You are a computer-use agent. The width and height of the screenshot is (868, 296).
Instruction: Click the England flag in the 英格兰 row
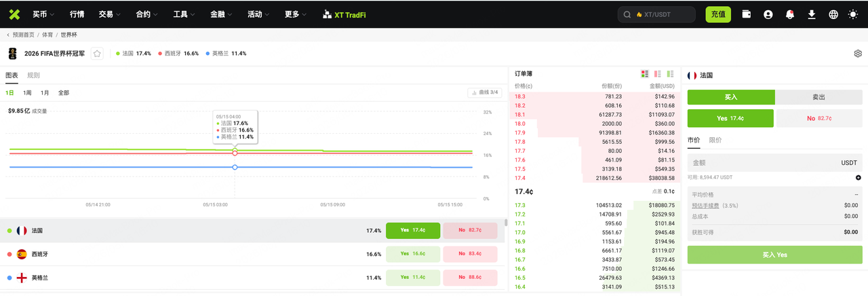tap(22, 278)
